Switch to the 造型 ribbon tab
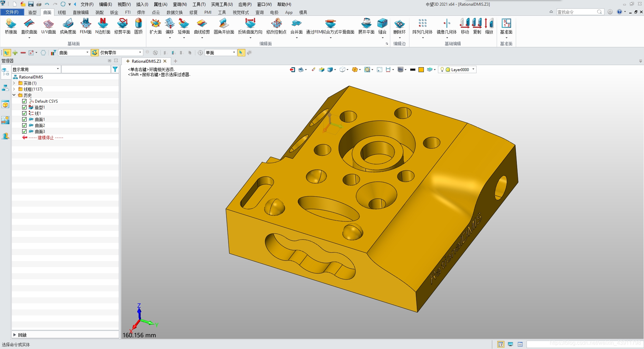Image resolution: width=644 pixels, height=349 pixels. (x=32, y=12)
